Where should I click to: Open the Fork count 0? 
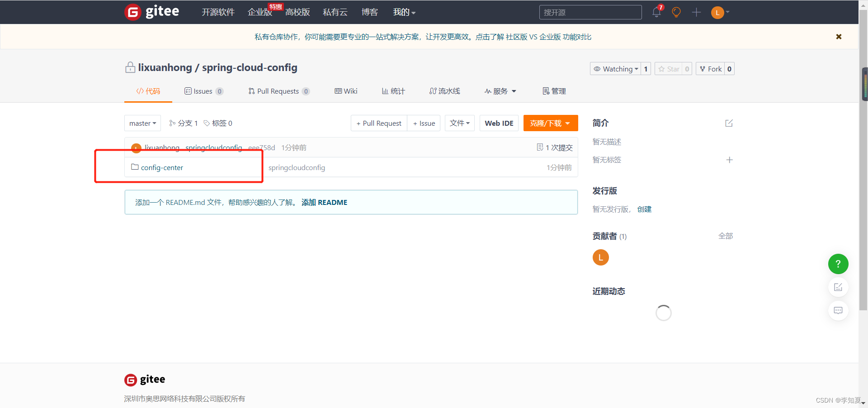[729, 69]
